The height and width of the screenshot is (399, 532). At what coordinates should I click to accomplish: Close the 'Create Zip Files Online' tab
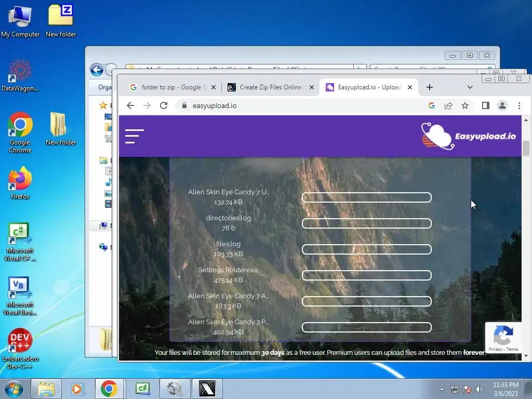click(312, 87)
